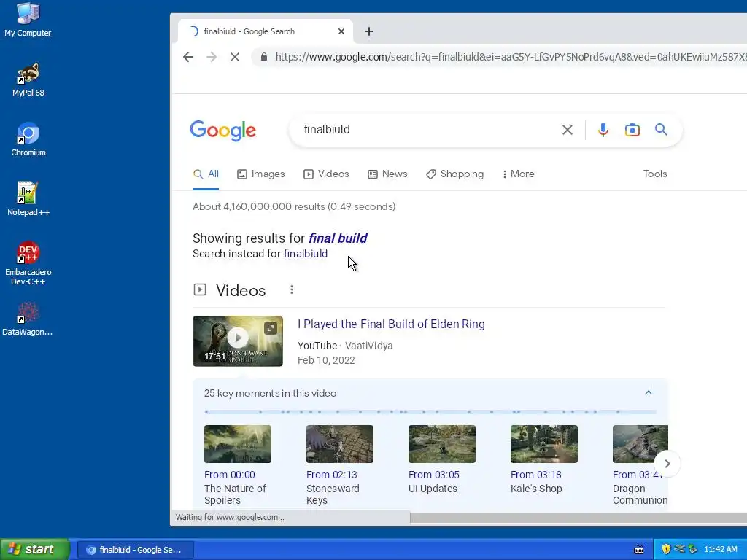Open Stonesward Keys moment thumbnail
747x560 pixels.
pos(340,444)
